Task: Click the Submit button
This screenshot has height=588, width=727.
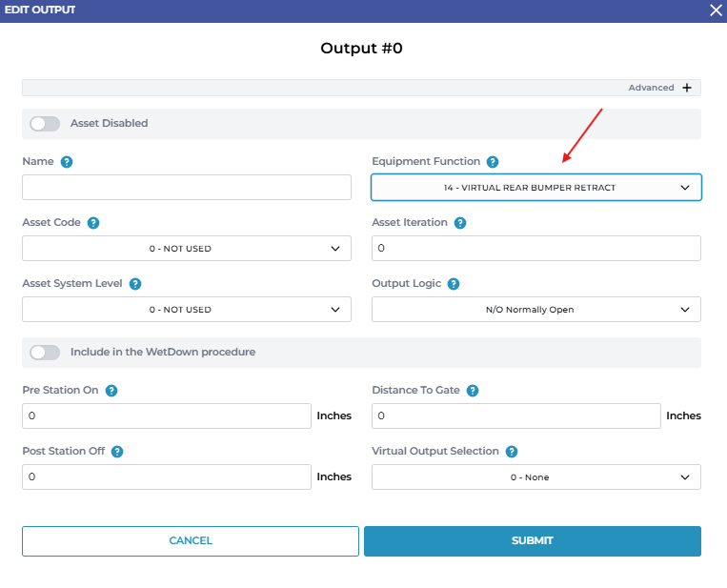Action: pos(532,541)
